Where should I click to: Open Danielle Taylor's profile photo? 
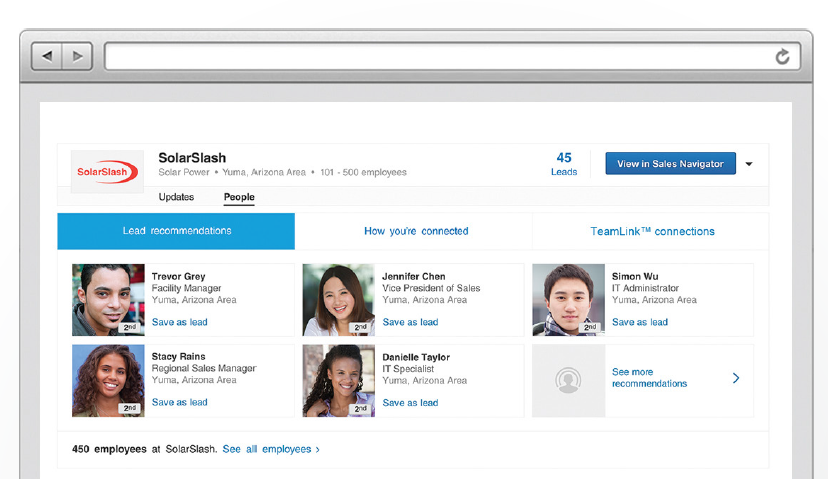338,381
